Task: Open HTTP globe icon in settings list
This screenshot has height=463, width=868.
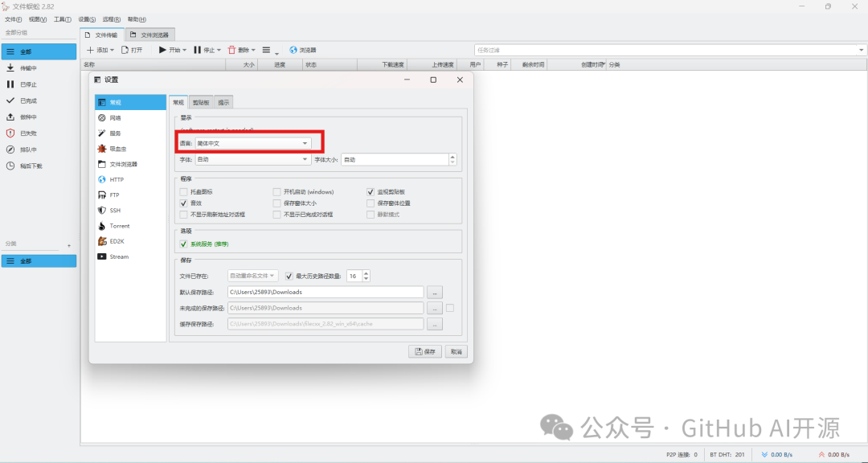Action: pos(102,179)
